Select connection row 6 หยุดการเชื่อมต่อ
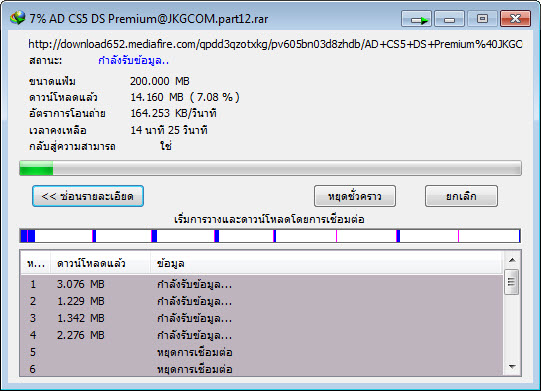The image size is (541, 391). (261, 369)
